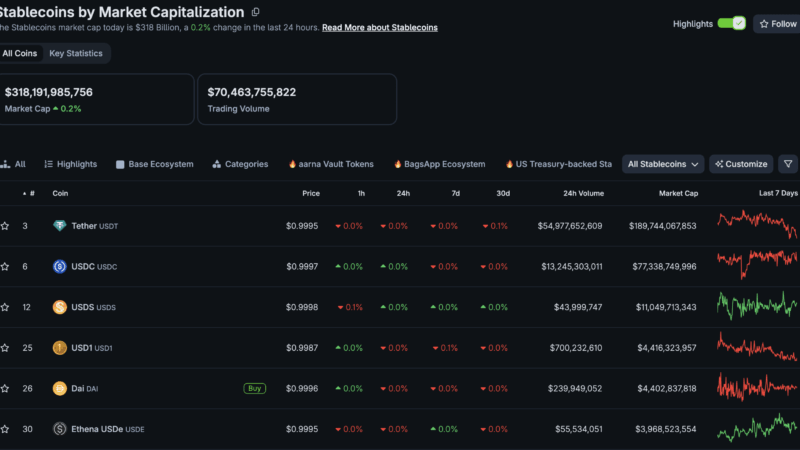
Task: Sort table by 7d change column
Action: coord(456,193)
